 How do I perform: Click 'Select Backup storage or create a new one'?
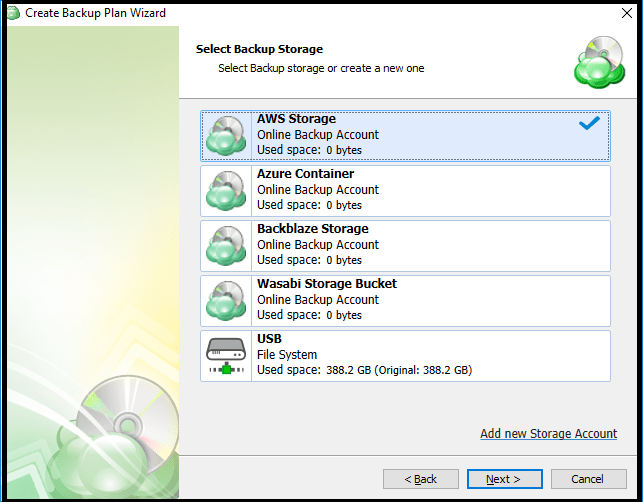click(x=321, y=68)
